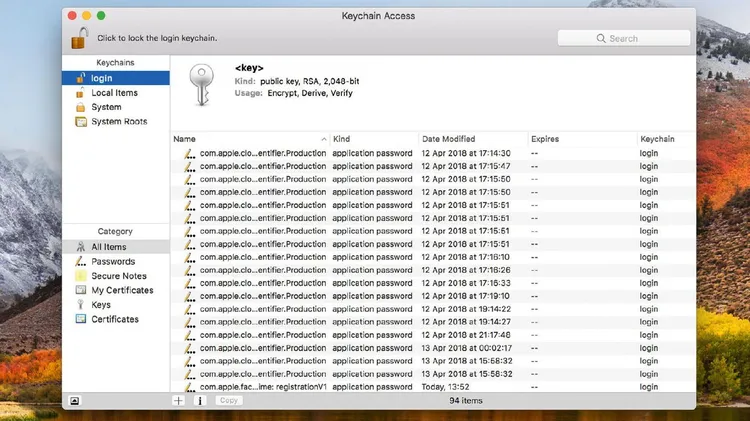Show the Secure Notes category
This screenshot has width=750, height=421.
118,276
